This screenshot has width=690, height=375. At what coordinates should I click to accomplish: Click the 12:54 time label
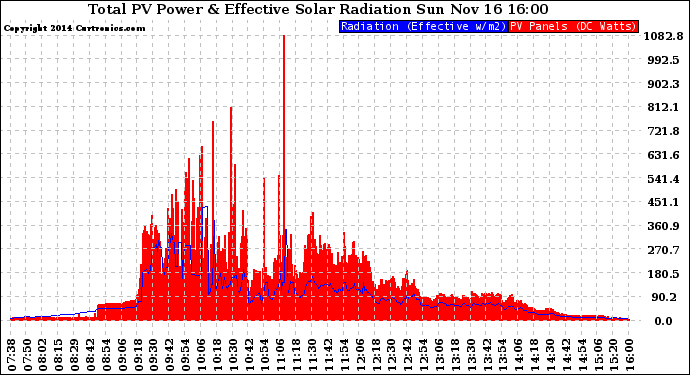tap(424, 355)
